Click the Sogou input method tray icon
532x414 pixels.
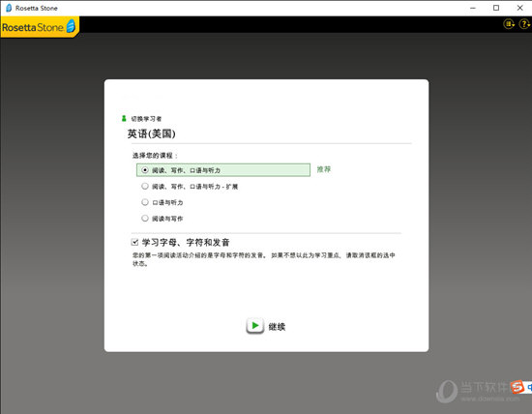coord(517,387)
